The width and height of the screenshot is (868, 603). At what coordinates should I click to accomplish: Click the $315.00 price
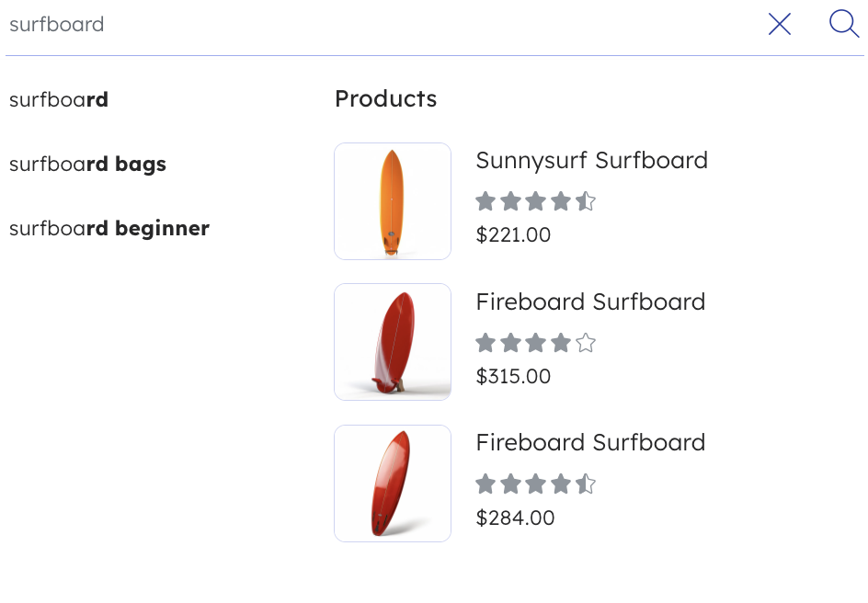click(x=513, y=377)
